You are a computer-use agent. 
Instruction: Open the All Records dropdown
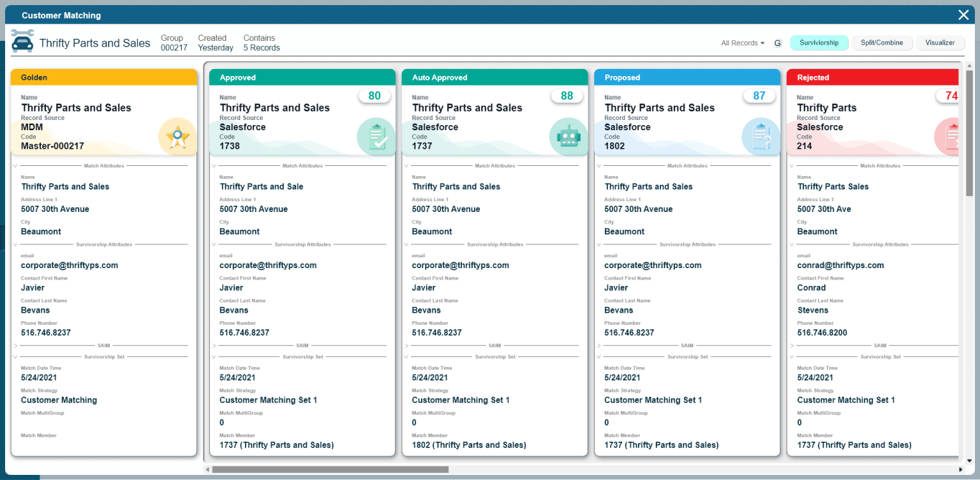[742, 43]
